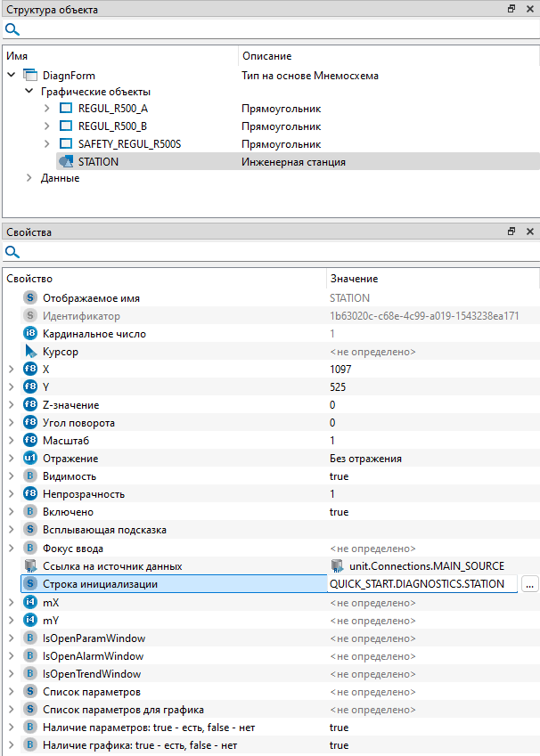Click the Описание column header
The height and width of the screenshot is (756, 540).
point(267,56)
